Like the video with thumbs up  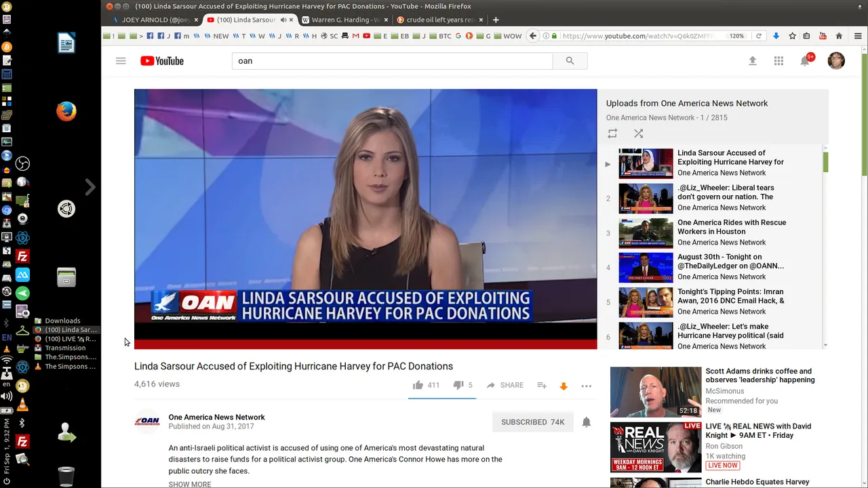[418, 385]
